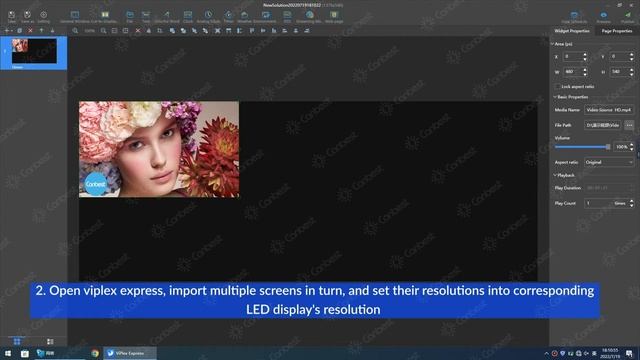Image resolution: width=640 pixels, height=360 pixels.
Task: Add a Weather widget
Action: click(244, 16)
